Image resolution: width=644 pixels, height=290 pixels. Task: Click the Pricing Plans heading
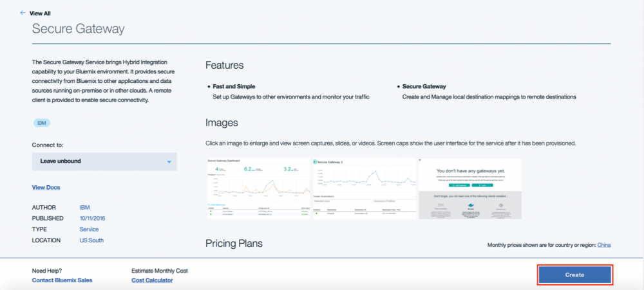[x=234, y=243]
